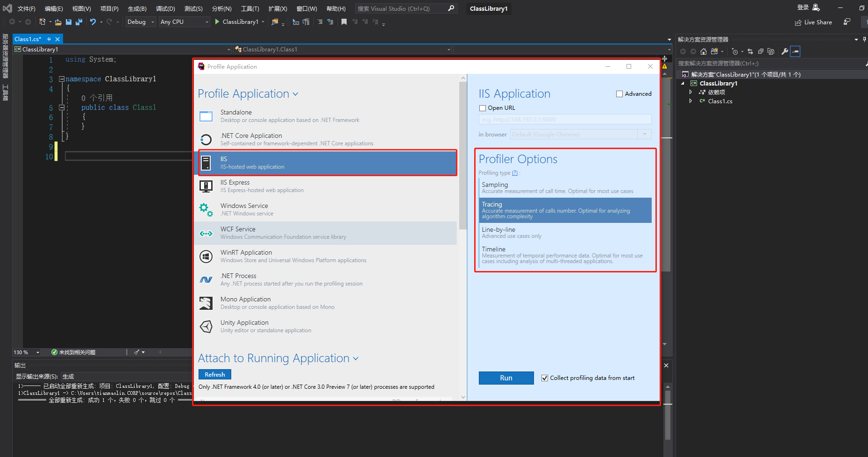This screenshot has height=457, width=868.
Task: Expand the Profile Application header chevron
Action: (296, 94)
